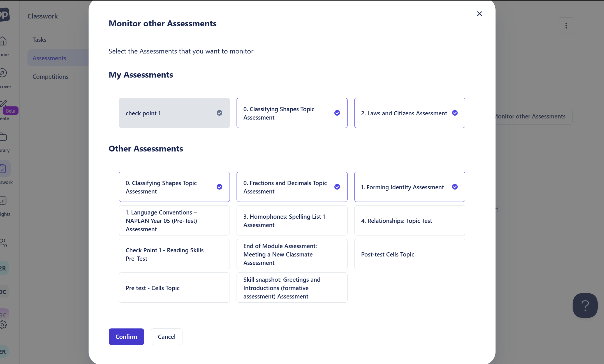This screenshot has height=364, width=604.
Task: Select Pre test - Cells Topic card
Action: [174, 288]
